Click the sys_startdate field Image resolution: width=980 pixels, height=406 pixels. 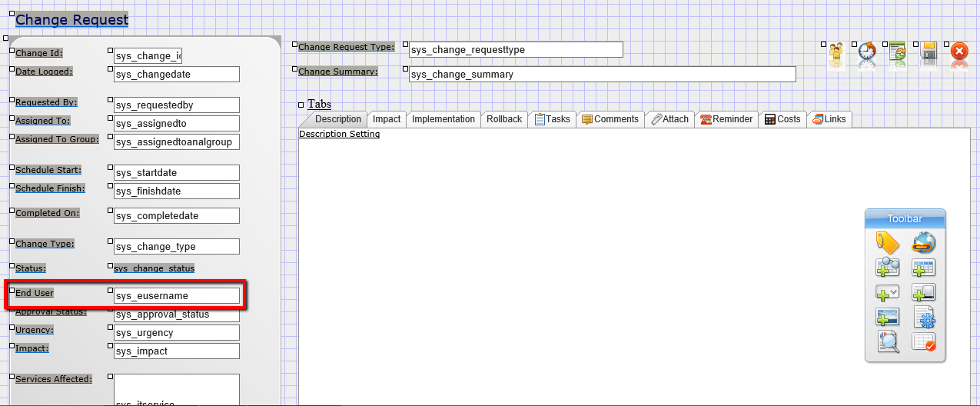(x=177, y=173)
